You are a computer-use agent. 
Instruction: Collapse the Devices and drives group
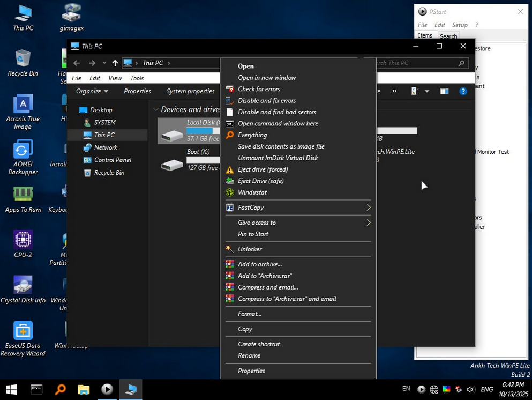[x=156, y=110]
